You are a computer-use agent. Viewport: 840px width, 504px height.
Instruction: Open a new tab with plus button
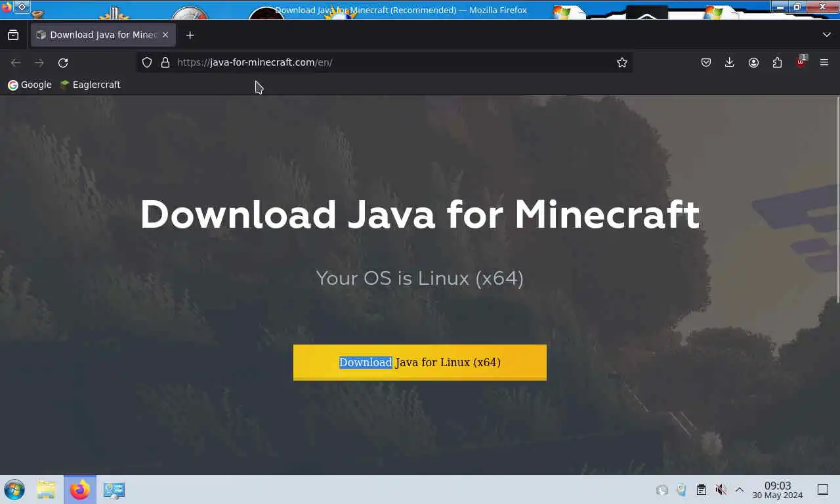tap(190, 35)
